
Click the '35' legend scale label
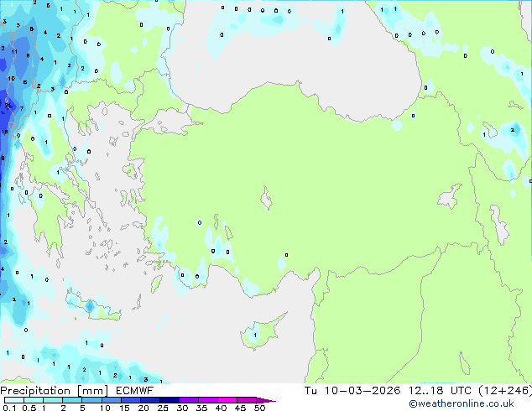pos(201,408)
